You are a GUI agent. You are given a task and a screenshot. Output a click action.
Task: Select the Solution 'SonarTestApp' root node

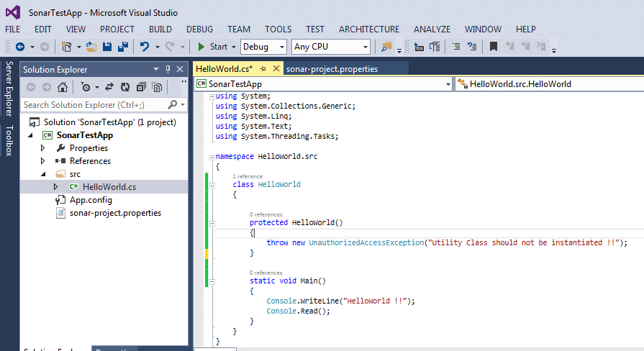[109, 122]
